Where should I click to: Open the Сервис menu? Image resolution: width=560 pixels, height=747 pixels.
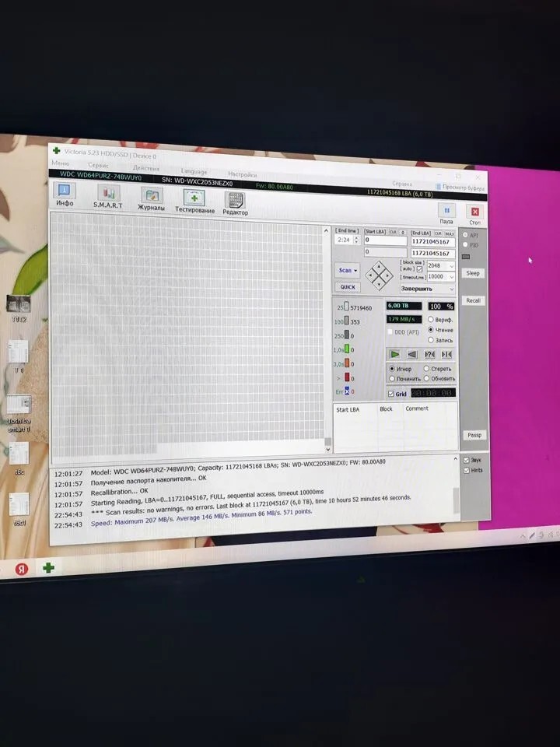[x=98, y=165]
